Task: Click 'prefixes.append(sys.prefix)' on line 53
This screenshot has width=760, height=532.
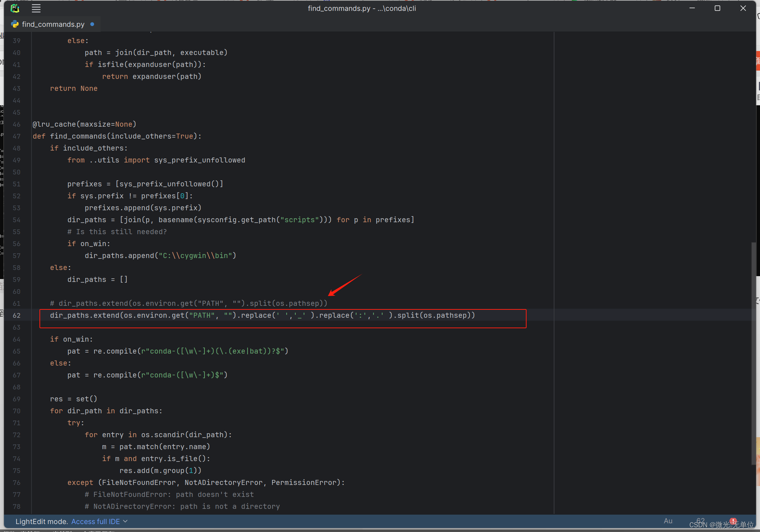Action: pos(143,208)
